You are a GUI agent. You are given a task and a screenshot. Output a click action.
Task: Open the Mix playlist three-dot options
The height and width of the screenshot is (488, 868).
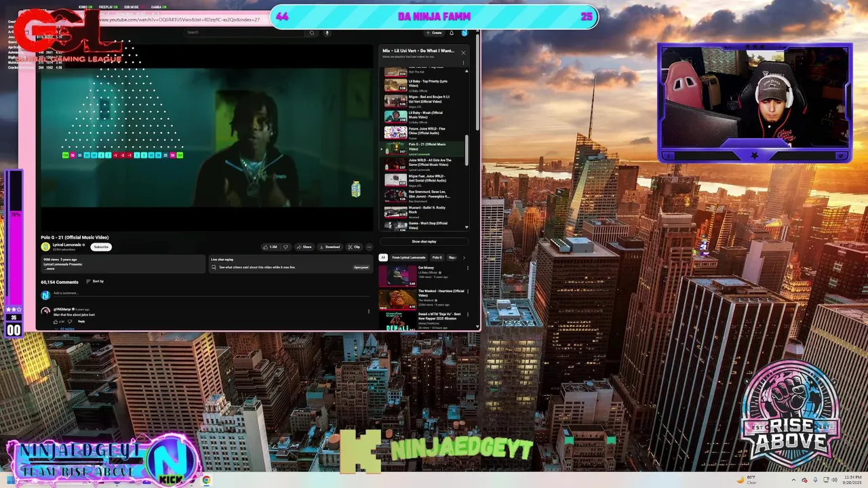(x=464, y=63)
